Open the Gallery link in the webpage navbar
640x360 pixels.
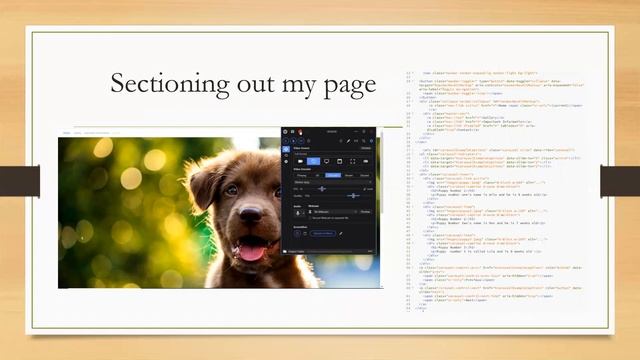point(77,133)
